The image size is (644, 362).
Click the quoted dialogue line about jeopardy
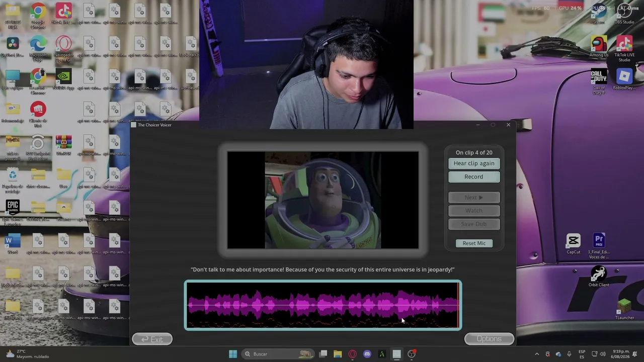pyautogui.click(x=323, y=270)
